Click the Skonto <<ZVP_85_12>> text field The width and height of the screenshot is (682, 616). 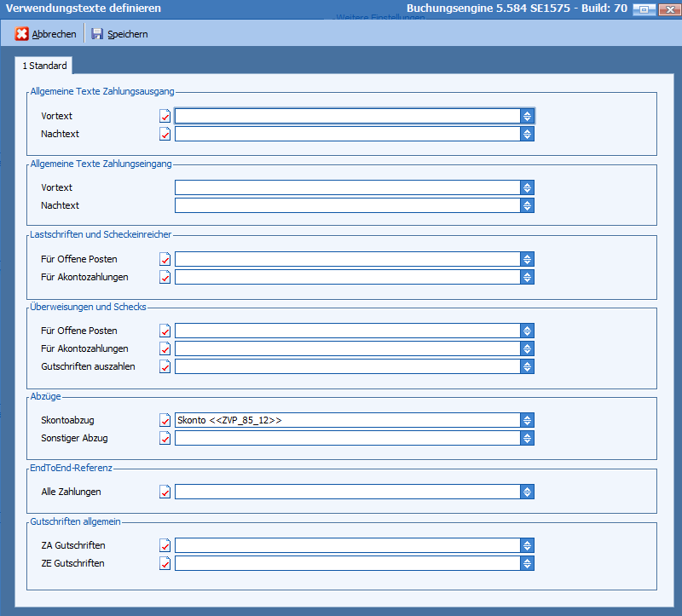click(x=347, y=420)
